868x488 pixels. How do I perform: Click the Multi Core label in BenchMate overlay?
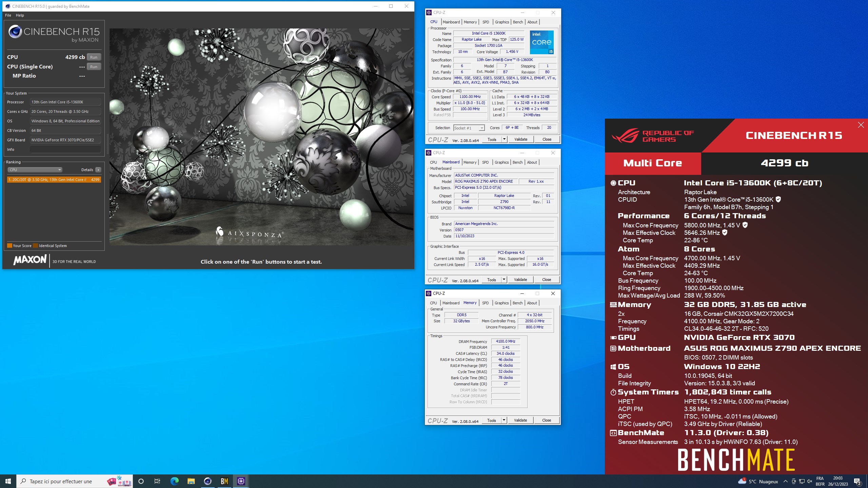tap(653, 163)
